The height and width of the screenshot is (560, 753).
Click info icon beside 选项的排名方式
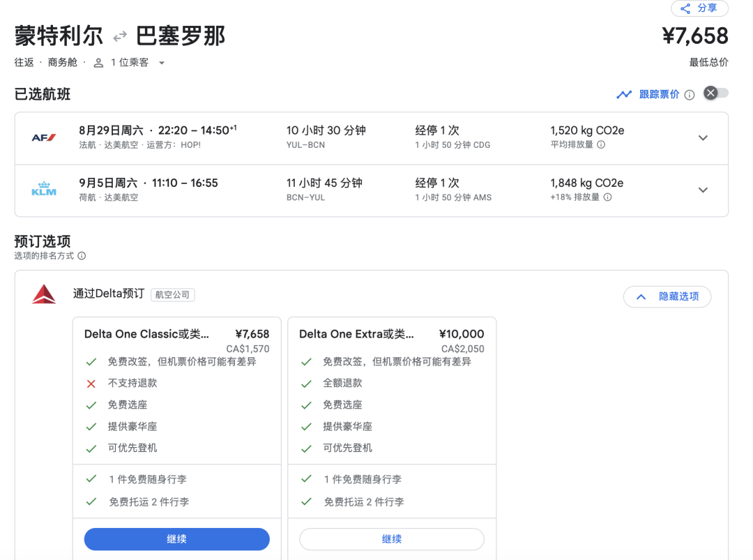click(x=82, y=255)
